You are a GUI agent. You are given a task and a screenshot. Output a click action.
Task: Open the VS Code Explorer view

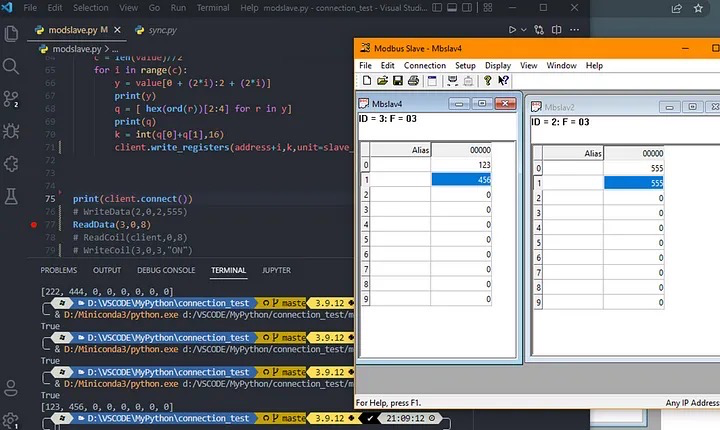(11, 34)
